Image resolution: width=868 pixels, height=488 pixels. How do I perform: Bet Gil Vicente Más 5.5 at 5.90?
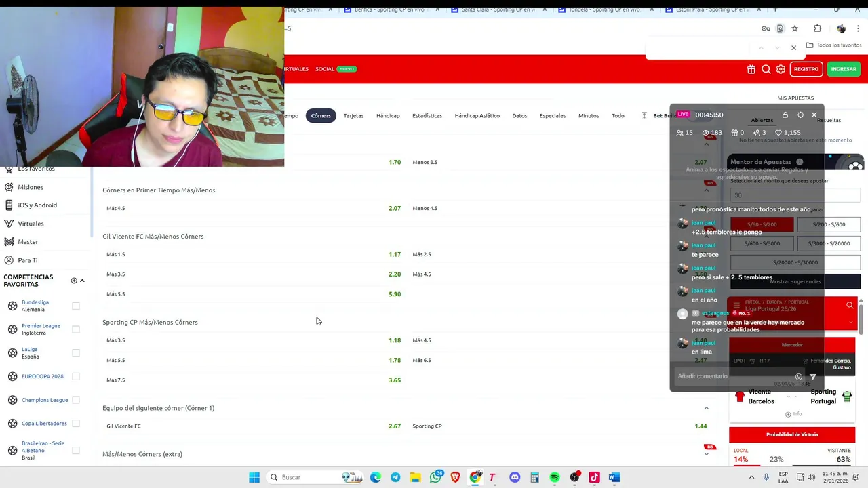pyautogui.click(x=254, y=294)
